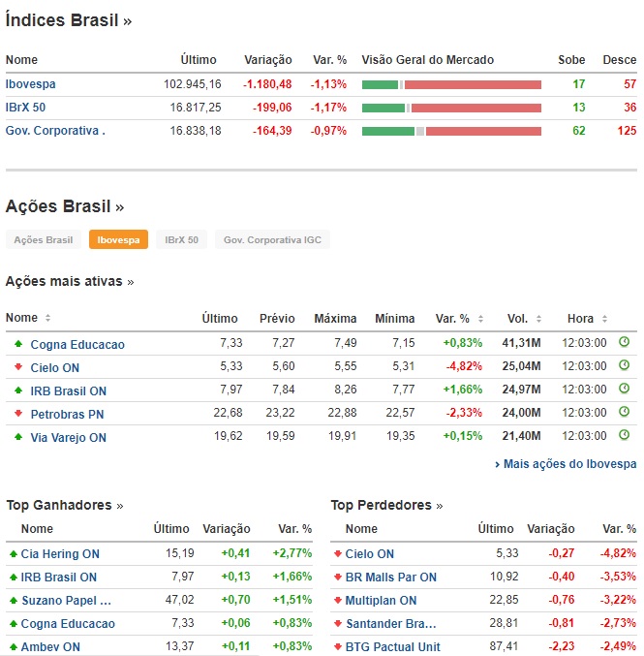Open BR Malls Par ON link
Viewport: 644px width, 656px height.
[391, 578]
